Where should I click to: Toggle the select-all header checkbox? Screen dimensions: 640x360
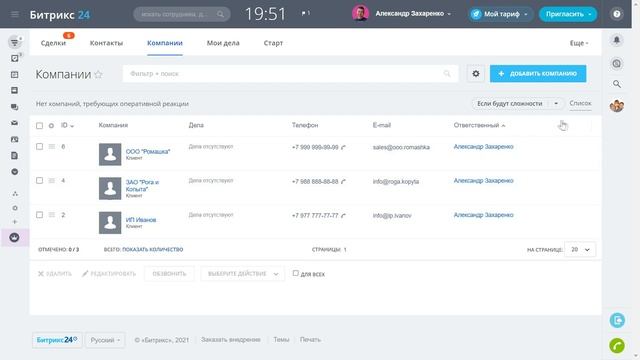click(x=39, y=126)
